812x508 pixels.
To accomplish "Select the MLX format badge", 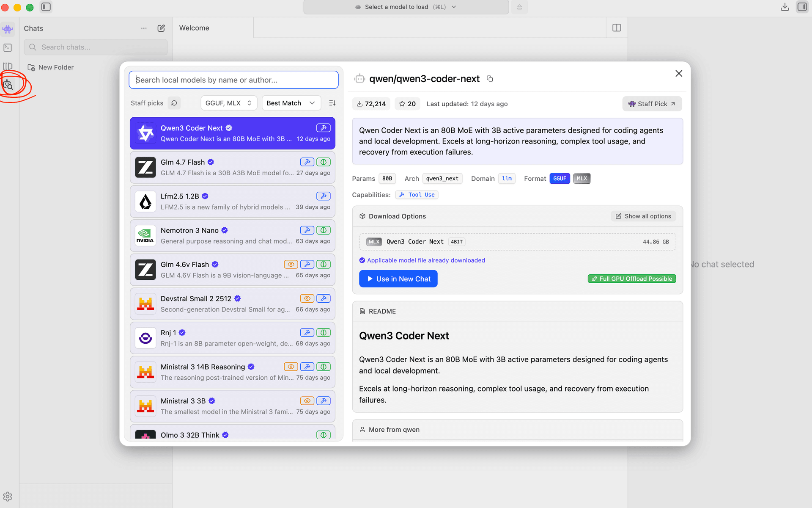I will [x=582, y=179].
